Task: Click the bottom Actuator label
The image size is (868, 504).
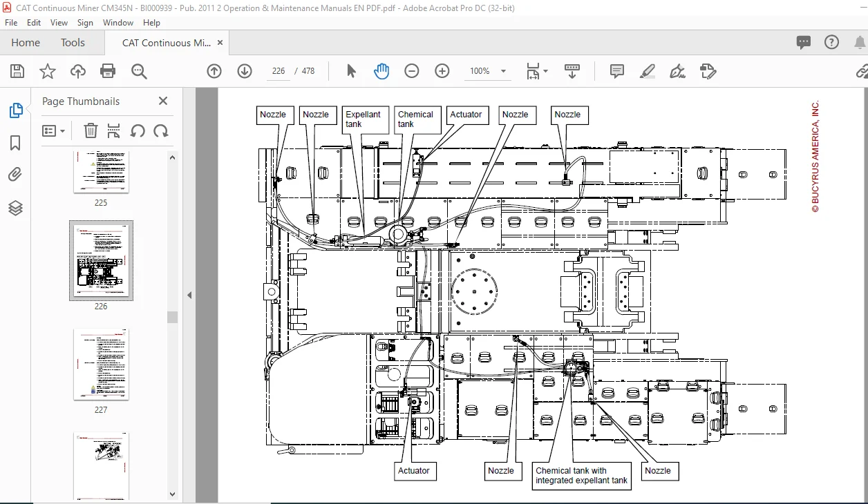Action: [x=414, y=471]
